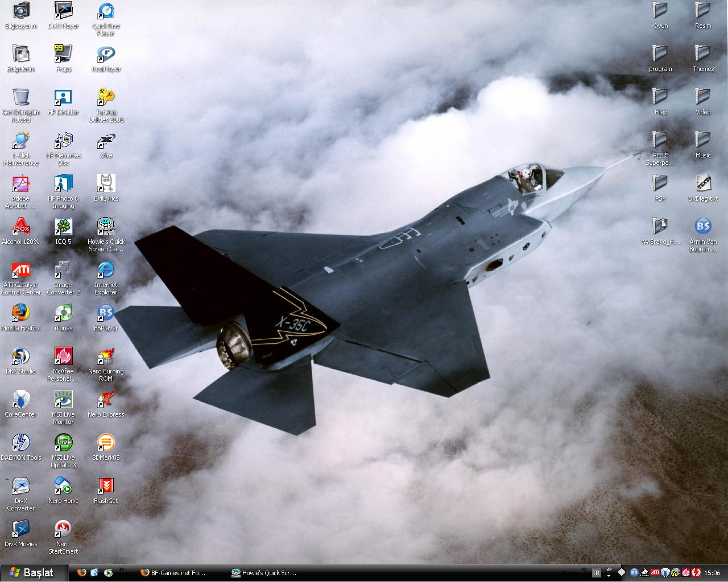The width and height of the screenshot is (728, 582).
Task: Select the Adobe Acrobat icon
Action: [x=21, y=192]
